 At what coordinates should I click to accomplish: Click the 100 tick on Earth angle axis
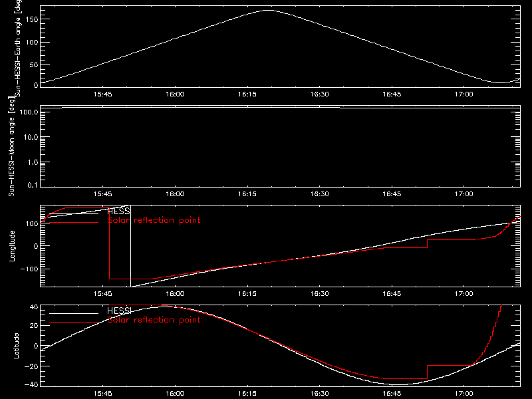click(32, 42)
